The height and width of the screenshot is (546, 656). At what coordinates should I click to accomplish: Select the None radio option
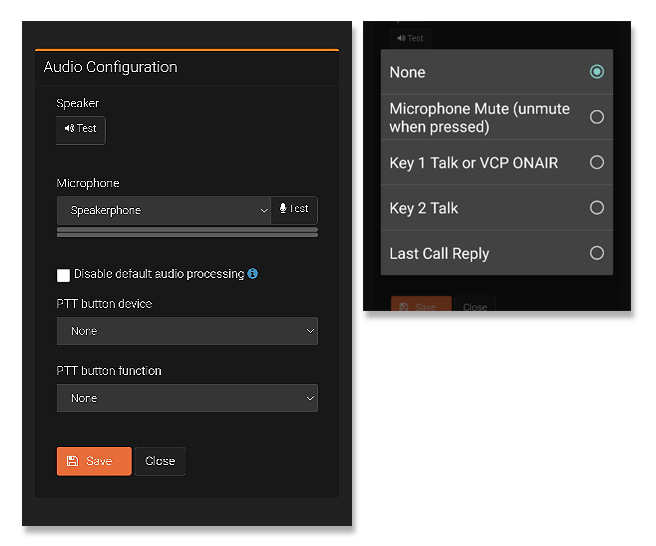point(497,72)
